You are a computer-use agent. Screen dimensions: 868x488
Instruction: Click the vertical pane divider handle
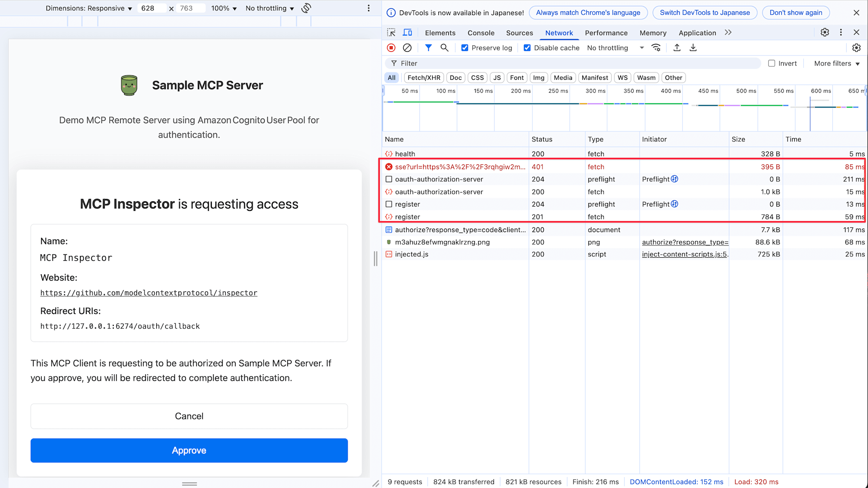point(375,259)
